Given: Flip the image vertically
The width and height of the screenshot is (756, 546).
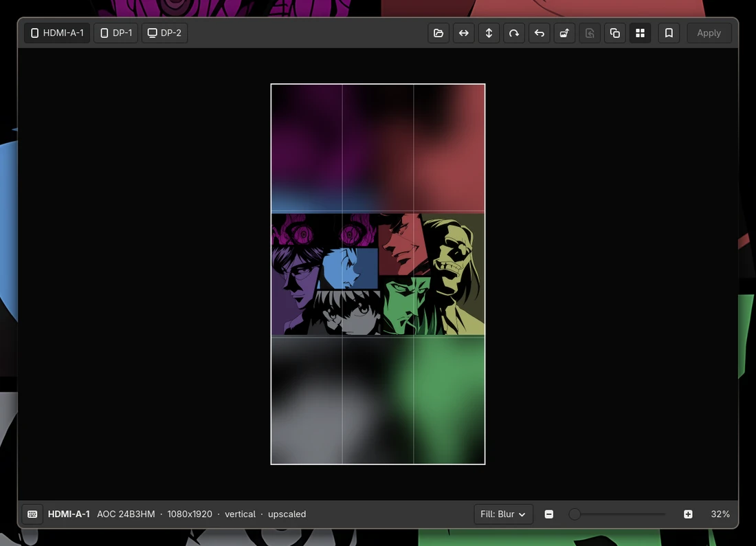Looking at the screenshot, I should pos(489,33).
